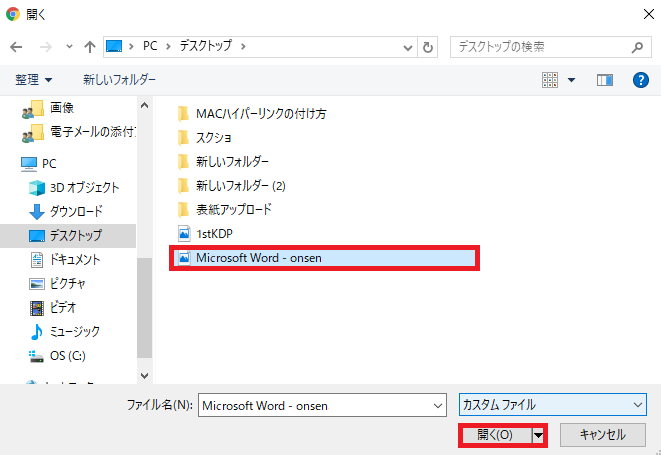Viewport: 661px width, 455px height.
Task: Open the view options dropdown arrow
Action: tap(572, 80)
